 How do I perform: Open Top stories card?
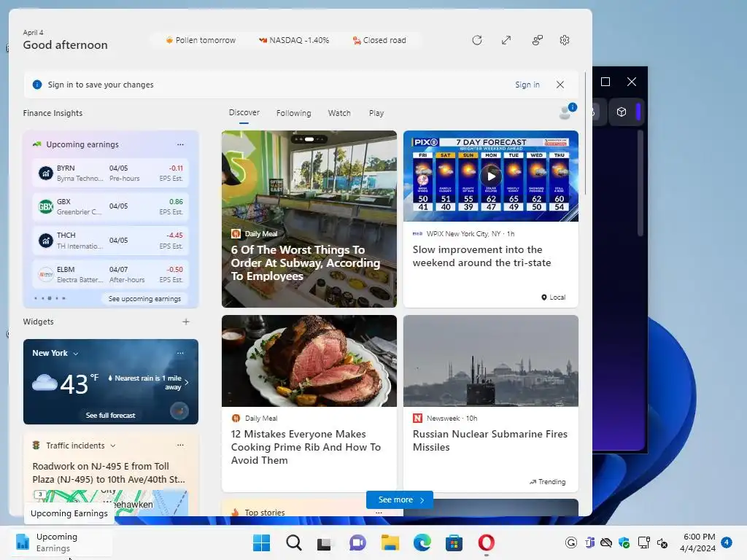309,507
